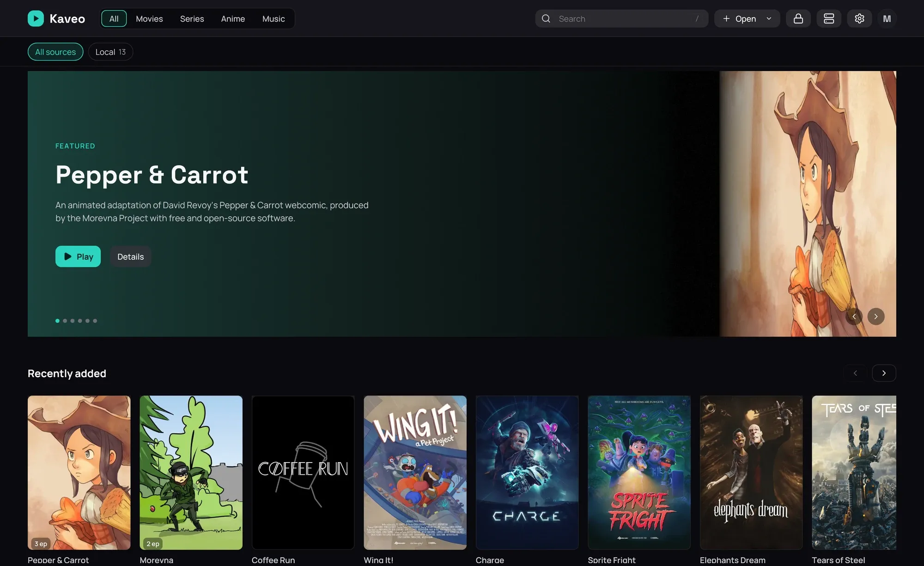
Task: Select the second carousel indicator dot
Action: tap(65, 321)
